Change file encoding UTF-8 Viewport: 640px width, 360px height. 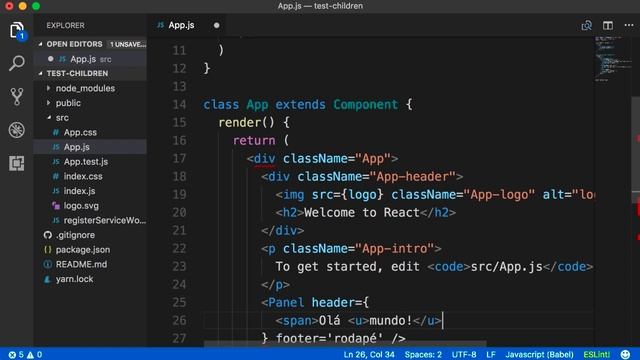pos(464,355)
